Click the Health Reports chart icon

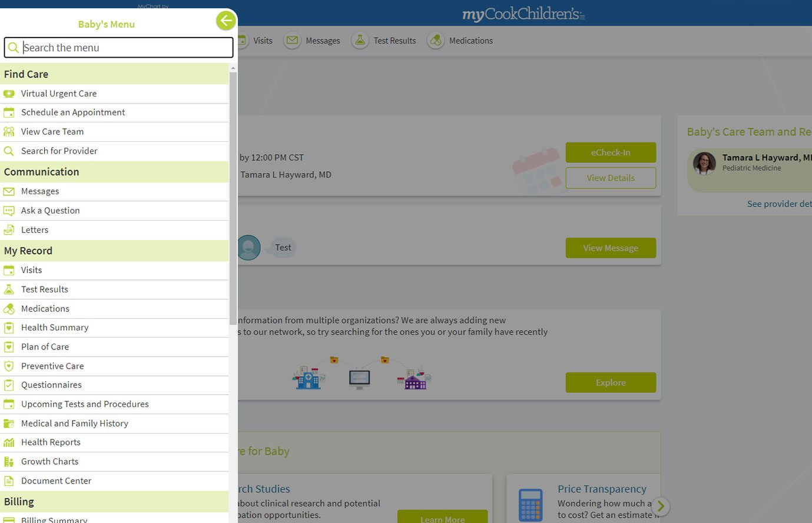pos(9,442)
